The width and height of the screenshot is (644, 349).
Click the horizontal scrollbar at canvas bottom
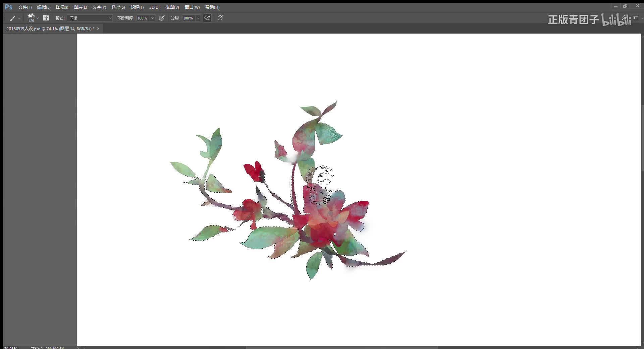pyautogui.click(x=341, y=347)
